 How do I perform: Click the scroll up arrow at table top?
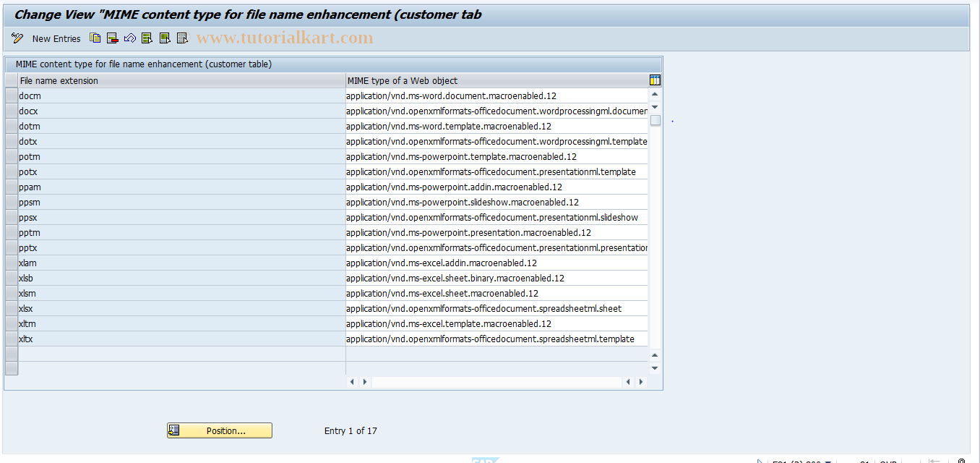click(655, 94)
